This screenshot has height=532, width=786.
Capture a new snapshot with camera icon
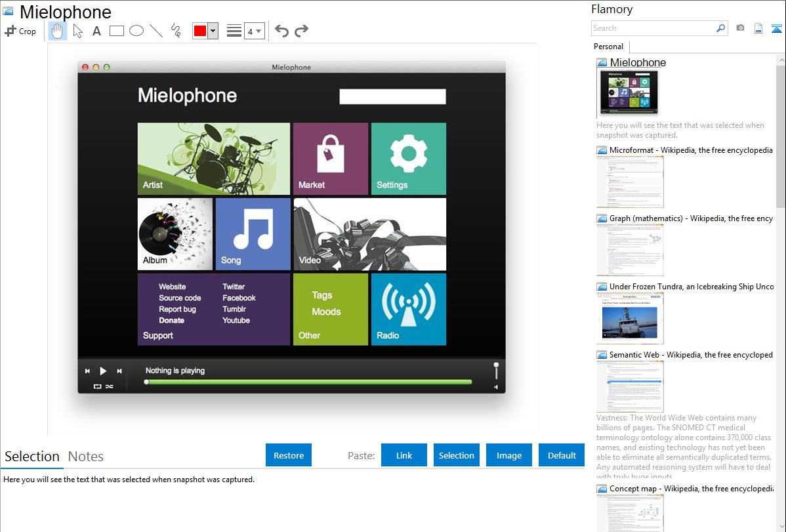coord(740,28)
